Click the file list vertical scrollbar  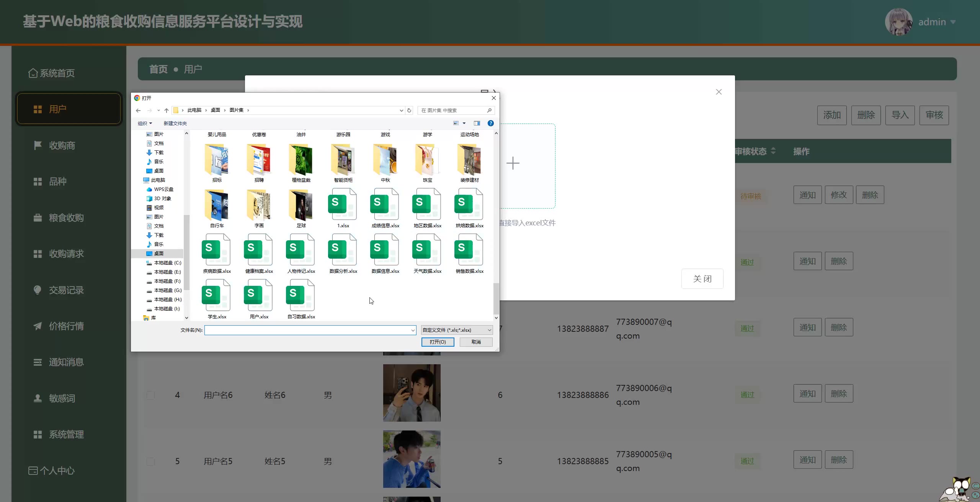[x=496, y=298]
